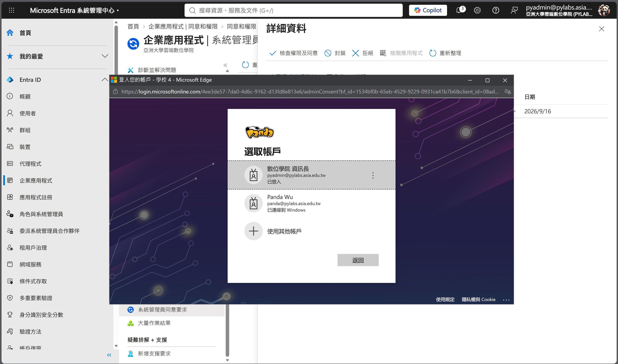Open the Copilot button
Image resolution: width=618 pixels, height=364 pixels.
pos(428,10)
